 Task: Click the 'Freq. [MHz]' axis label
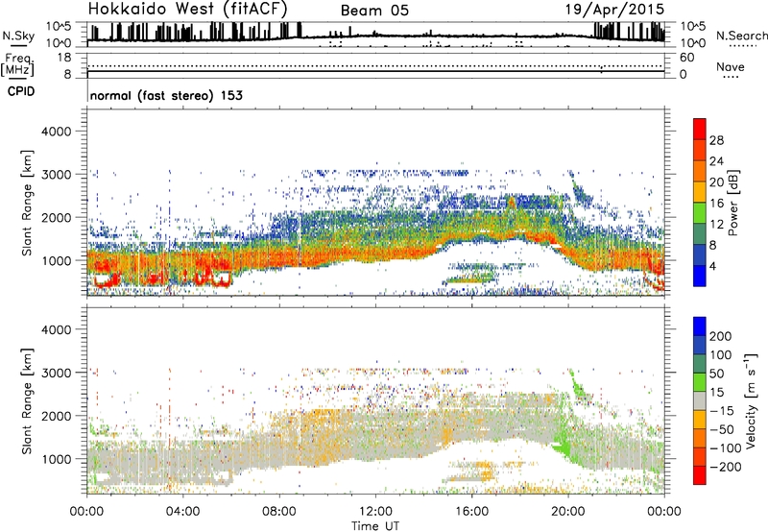pos(18,65)
